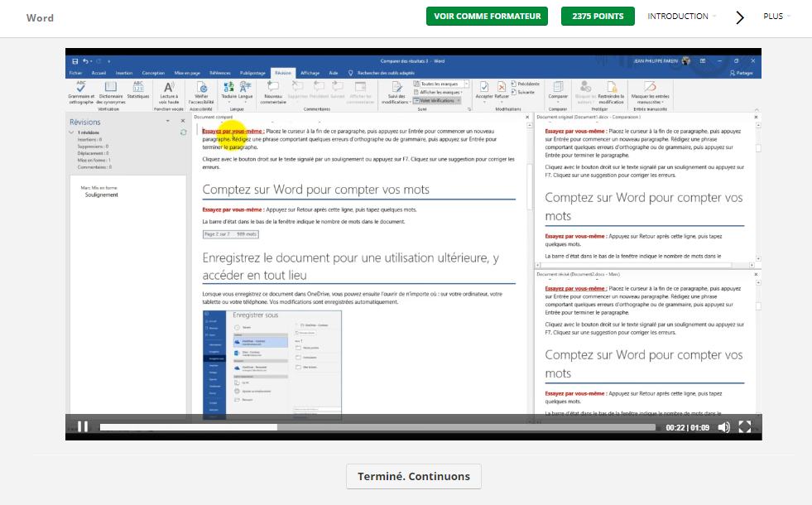
Task: Click Terminé. Continuons button
Action: coord(414,477)
